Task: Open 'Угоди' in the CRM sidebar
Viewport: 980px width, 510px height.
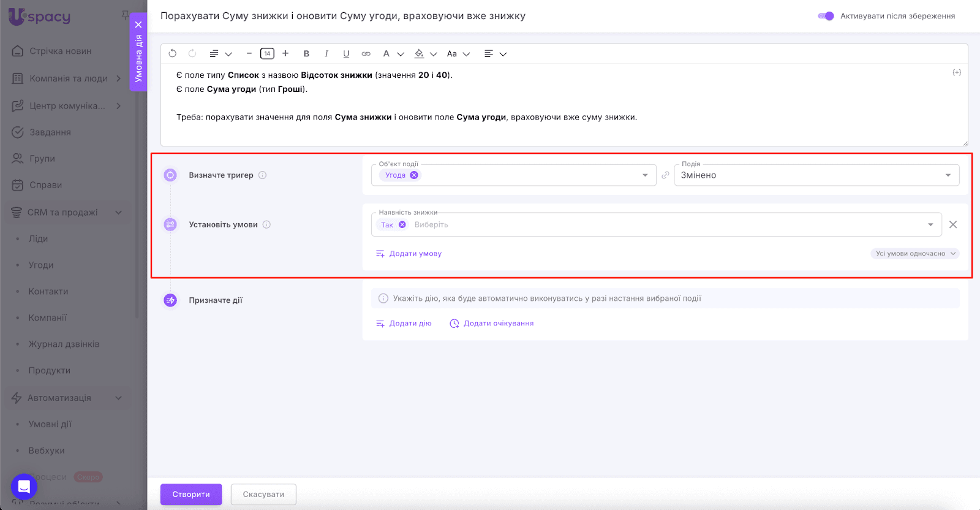Action: (41, 265)
